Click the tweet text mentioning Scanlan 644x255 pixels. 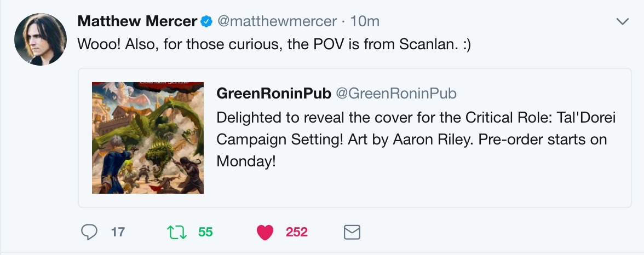coord(274,44)
